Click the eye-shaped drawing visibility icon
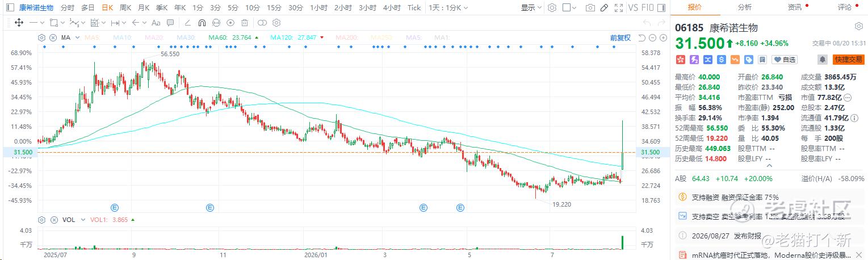 point(230,23)
